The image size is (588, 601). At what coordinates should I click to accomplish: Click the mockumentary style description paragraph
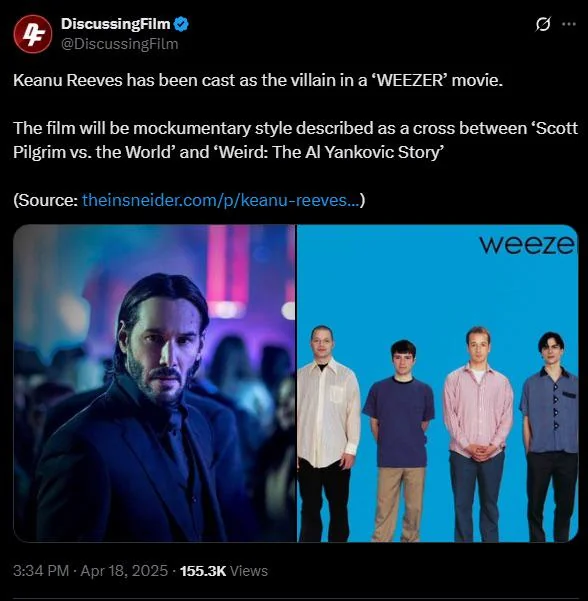pos(295,140)
